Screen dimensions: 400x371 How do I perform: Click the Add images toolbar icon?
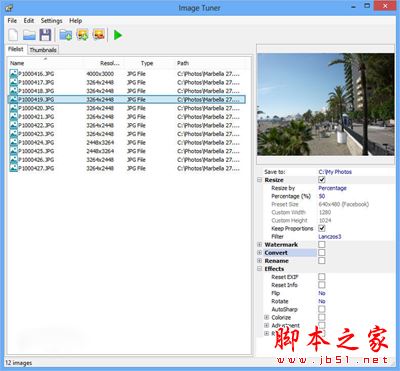coord(82,35)
